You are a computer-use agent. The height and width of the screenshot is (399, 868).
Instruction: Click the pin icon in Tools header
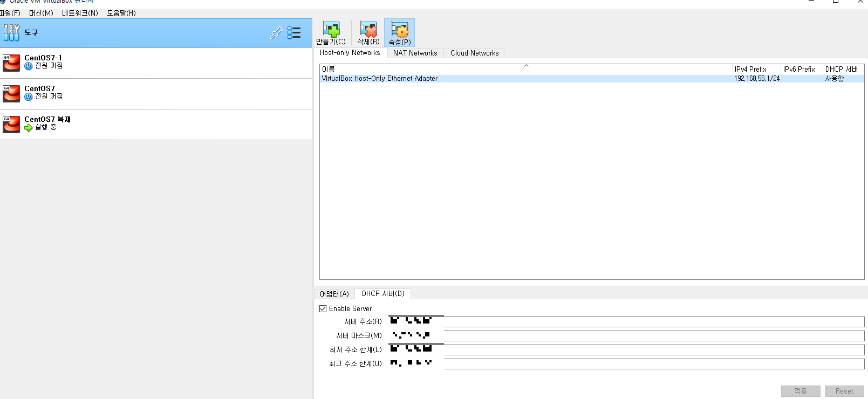[277, 33]
